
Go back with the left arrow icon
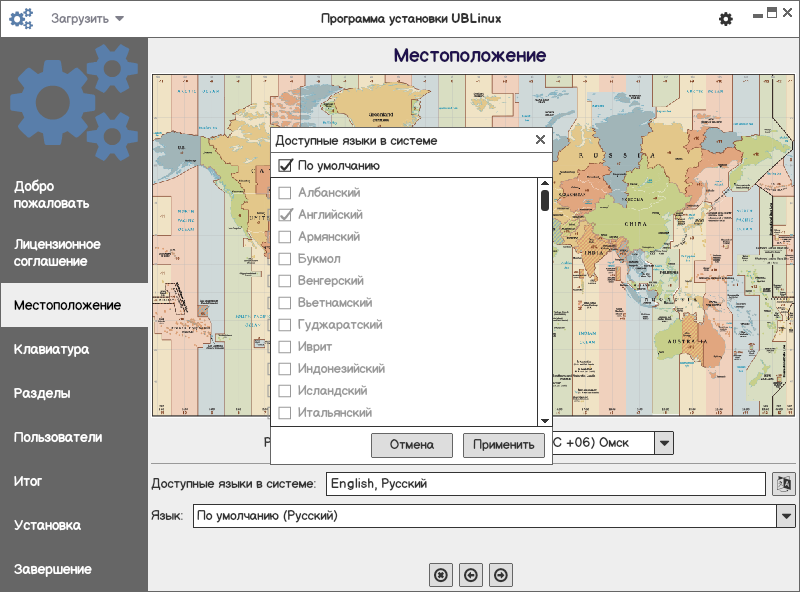[x=471, y=574]
